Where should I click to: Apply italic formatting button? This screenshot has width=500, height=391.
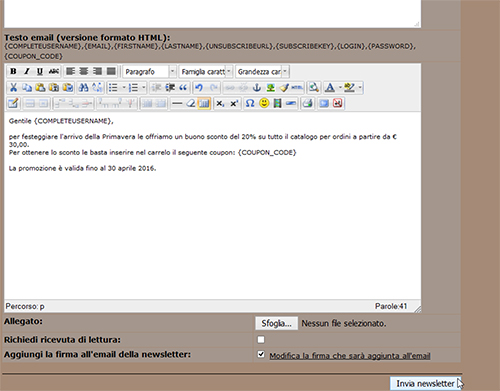point(27,71)
